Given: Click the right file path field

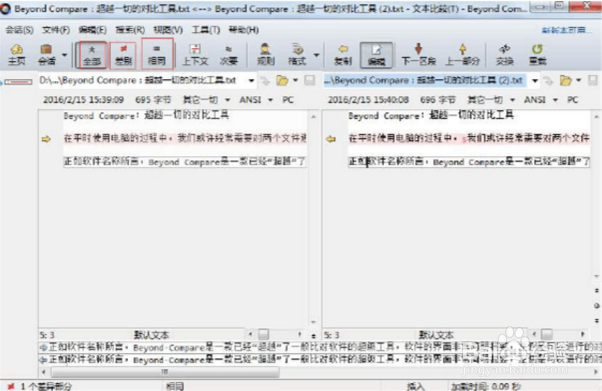Looking at the screenshot, I should (x=425, y=80).
